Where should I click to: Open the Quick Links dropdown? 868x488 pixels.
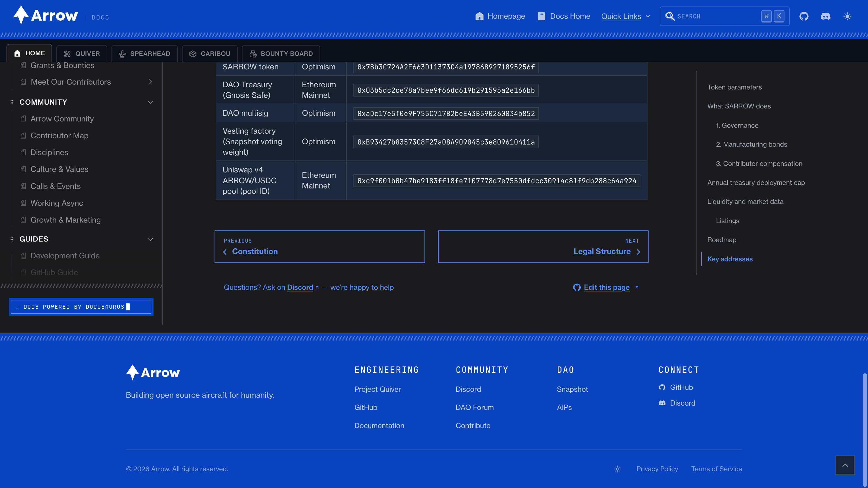click(x=626, y=16)
